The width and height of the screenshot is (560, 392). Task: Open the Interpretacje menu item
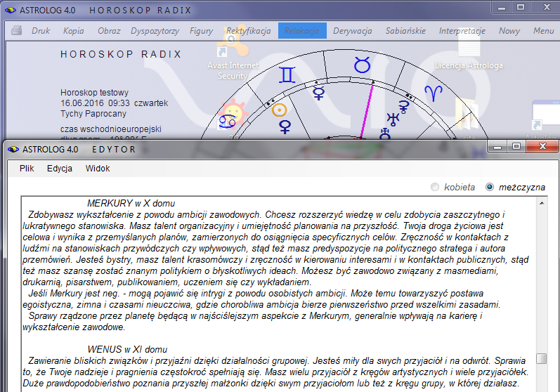(x=462, y=31)
